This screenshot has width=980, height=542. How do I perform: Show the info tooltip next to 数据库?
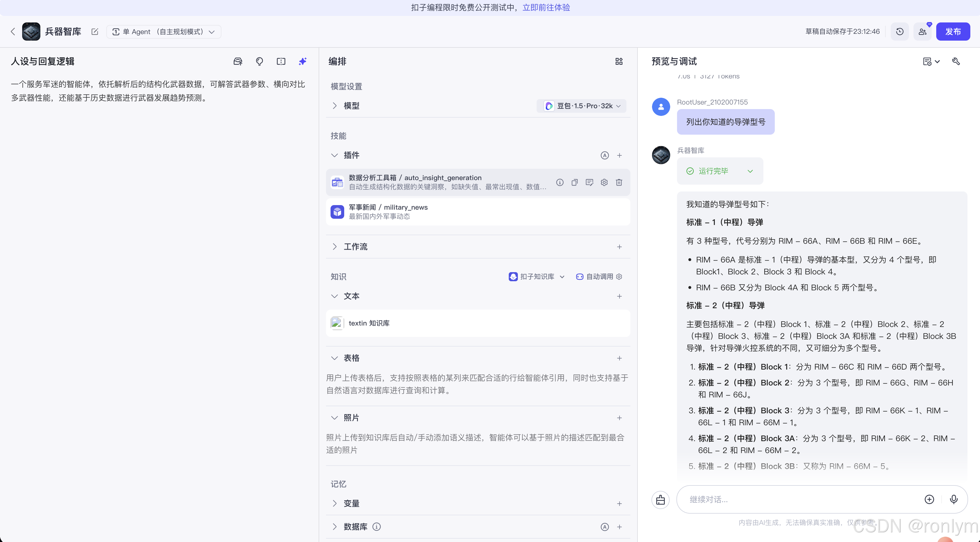376,526
